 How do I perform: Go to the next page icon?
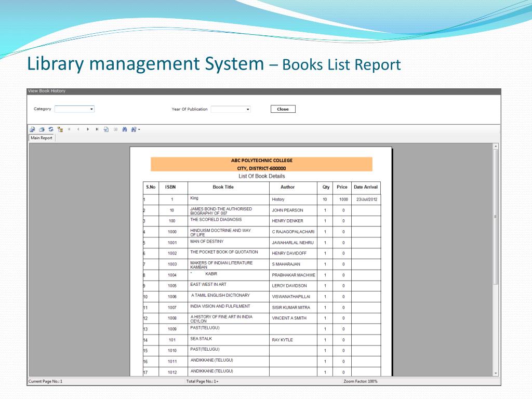click(x=88, y=129)
